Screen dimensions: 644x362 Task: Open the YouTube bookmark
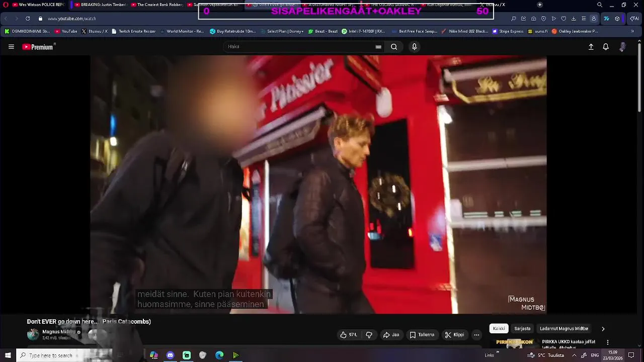coord(66,31)
